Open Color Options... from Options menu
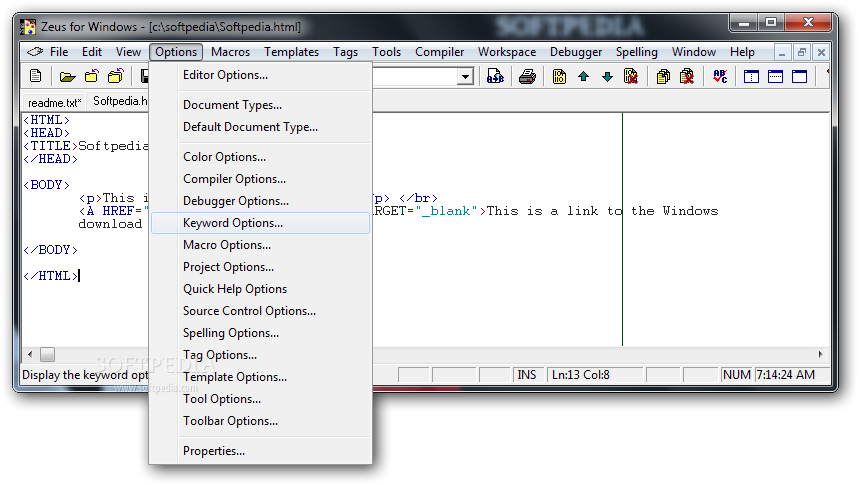 point(261,157)
